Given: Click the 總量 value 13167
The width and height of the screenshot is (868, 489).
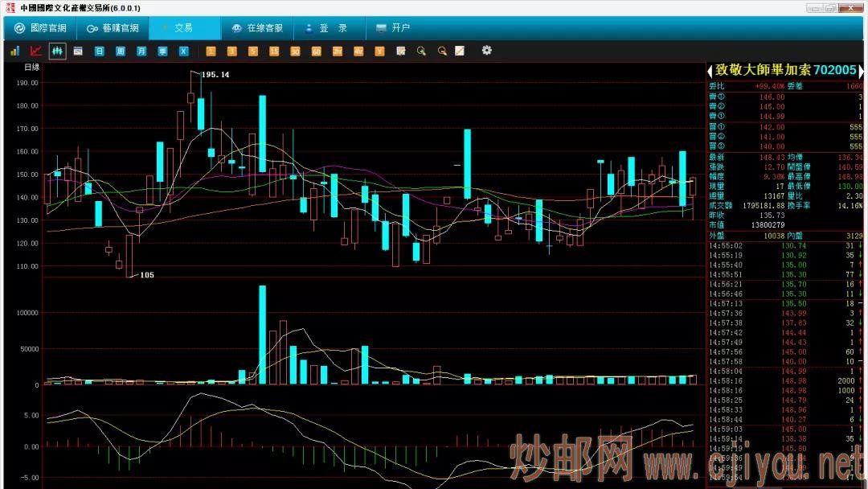Looking at the screenshot, I should click(774, 195).
